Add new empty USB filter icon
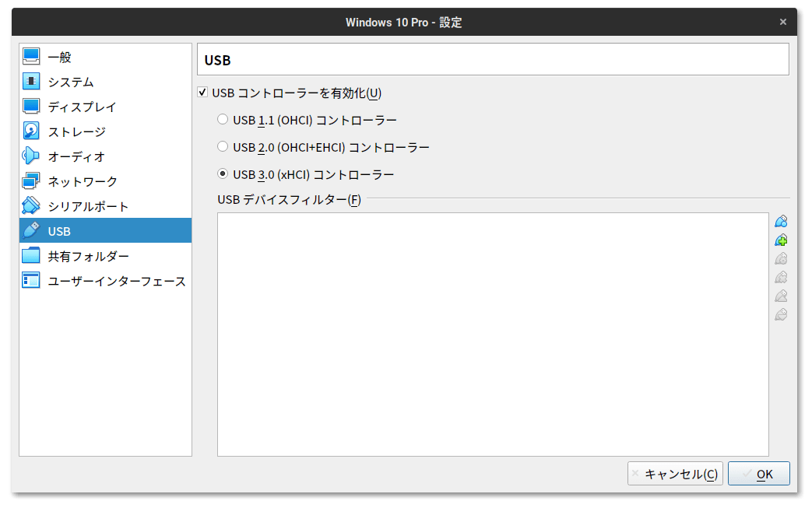Screen dimensions: 812x508 [x=781, y=222]
